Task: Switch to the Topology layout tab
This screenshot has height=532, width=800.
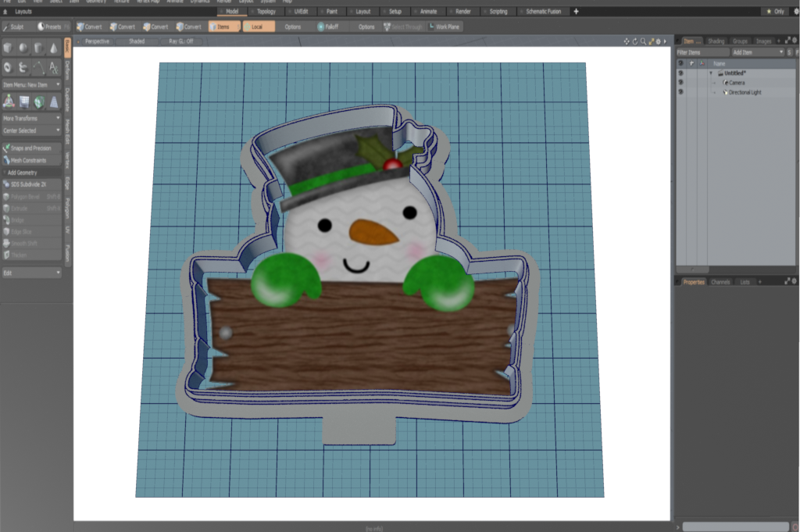Action: click(266, 12)
